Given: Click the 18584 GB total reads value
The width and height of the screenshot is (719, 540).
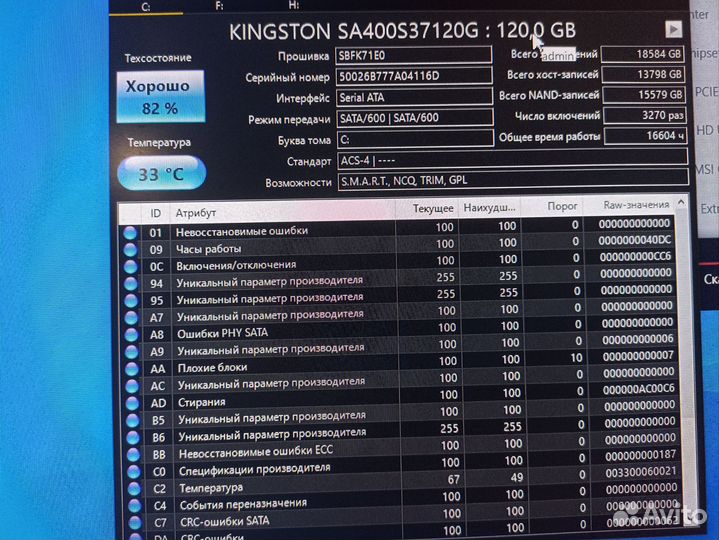Looking at the screenshot, I should click(643, 54).
